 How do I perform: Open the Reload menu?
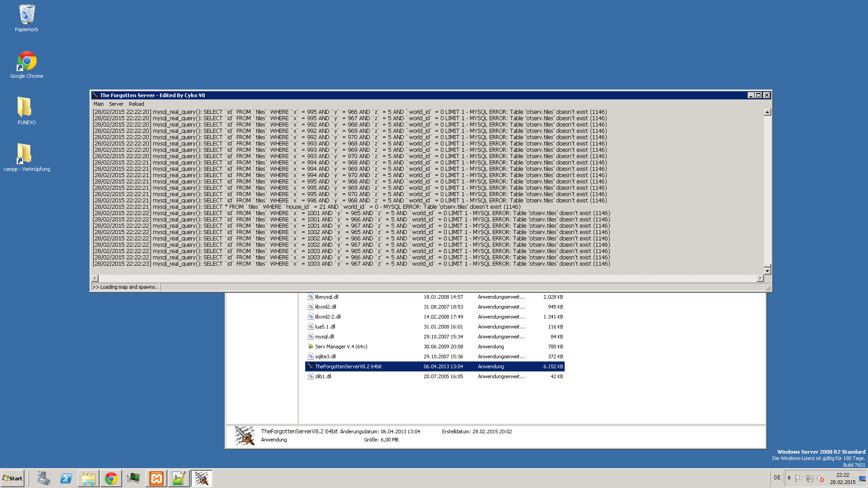[x=137, y=104]
